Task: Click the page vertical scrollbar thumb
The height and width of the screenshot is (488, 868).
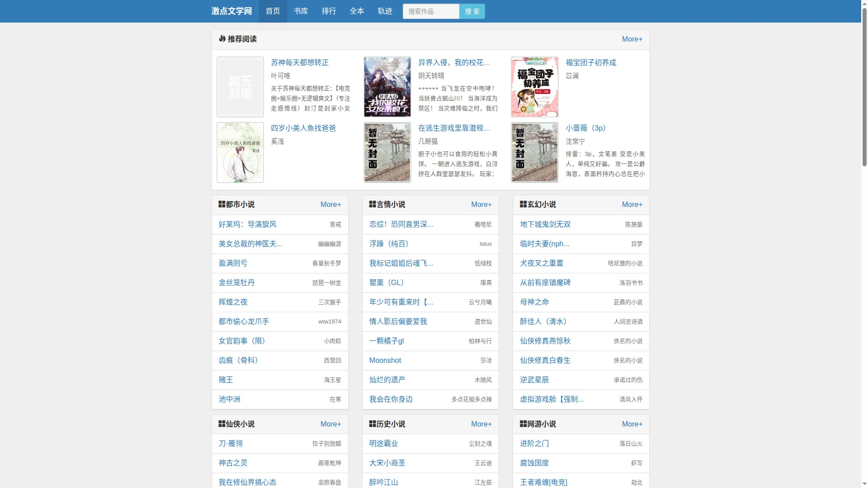Action: coord(864,87)
